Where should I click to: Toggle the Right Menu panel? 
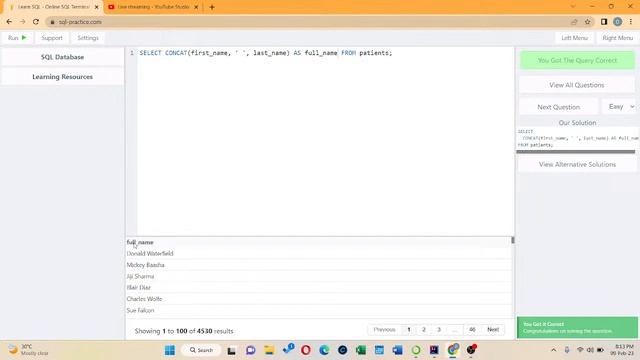(x=617, y=38)
